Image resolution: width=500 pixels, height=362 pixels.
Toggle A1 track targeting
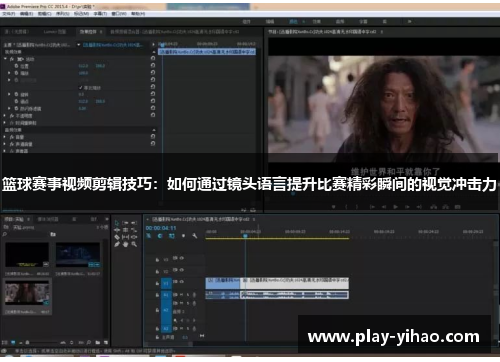[x=166, y=295]
